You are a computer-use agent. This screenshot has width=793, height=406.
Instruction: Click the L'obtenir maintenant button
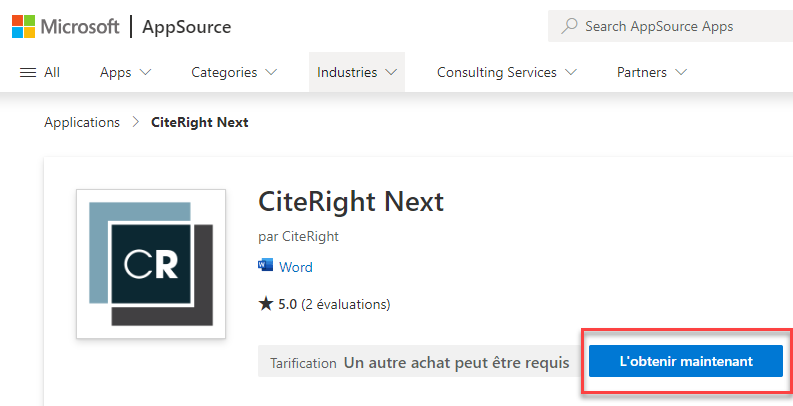686,361
